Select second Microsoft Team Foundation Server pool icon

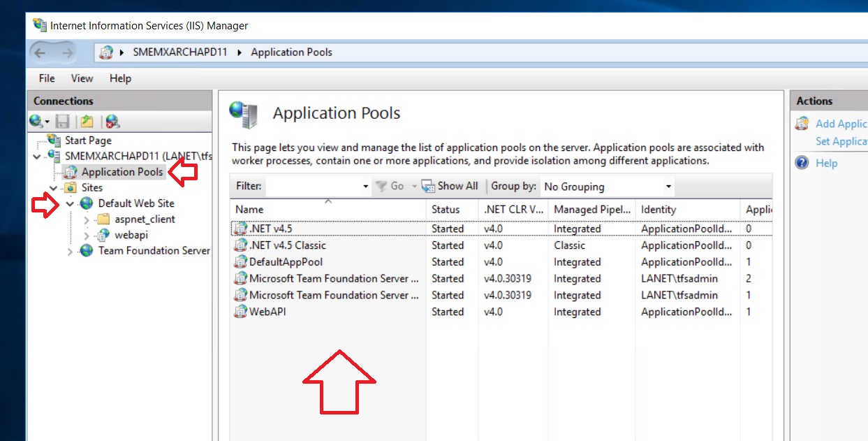[240, 296]
